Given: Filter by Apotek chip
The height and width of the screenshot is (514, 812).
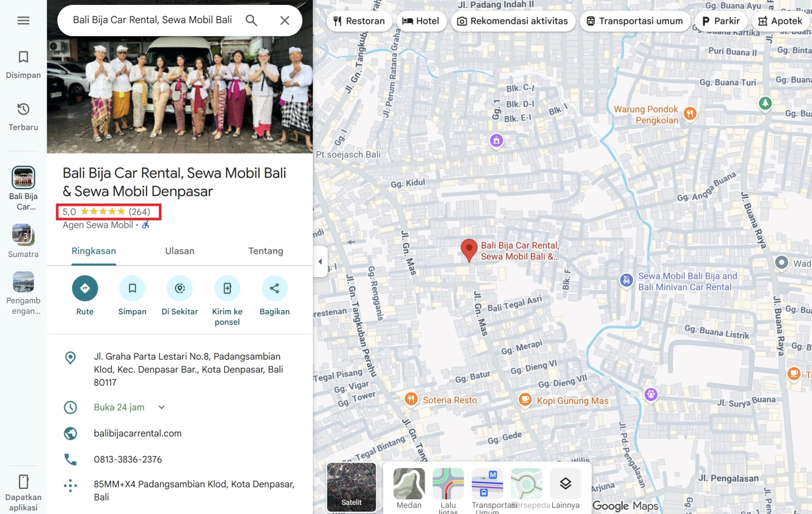Looking at the screenshot, I should click(x=780, y=21).
